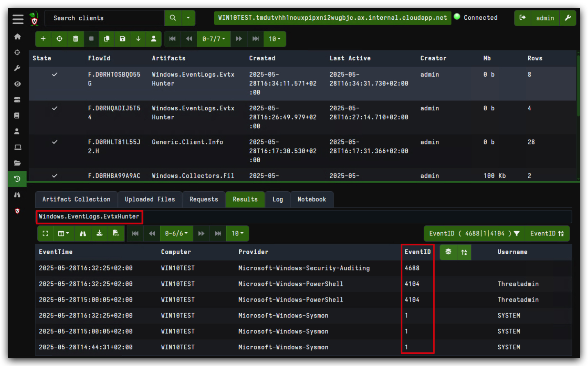
Task: Open the binoculars icon in sidebar
Action: click(x=17, y=194)
